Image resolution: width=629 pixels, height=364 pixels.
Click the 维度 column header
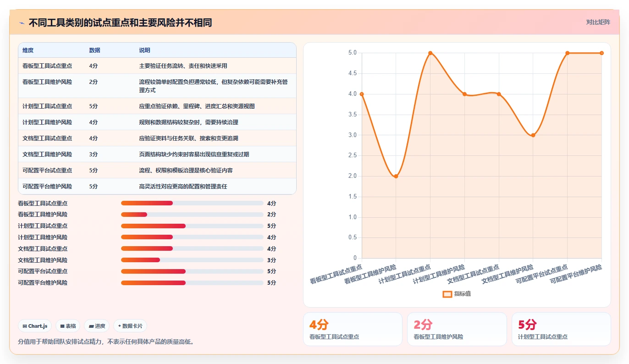tap(28, 50)
